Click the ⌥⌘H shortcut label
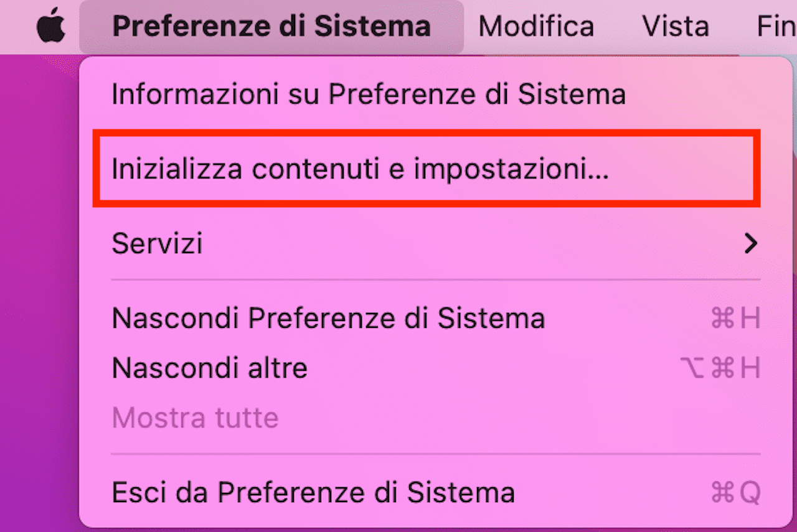 coord(721,368)
